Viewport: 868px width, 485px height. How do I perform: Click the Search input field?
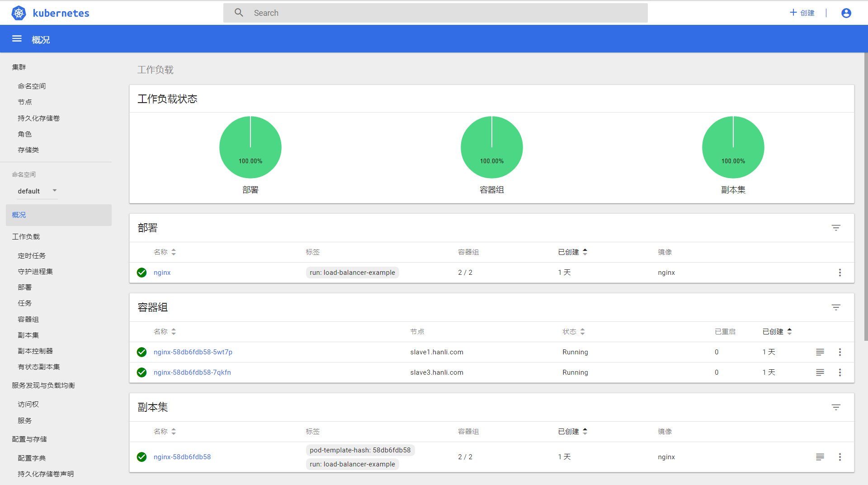tap(435, 13)
